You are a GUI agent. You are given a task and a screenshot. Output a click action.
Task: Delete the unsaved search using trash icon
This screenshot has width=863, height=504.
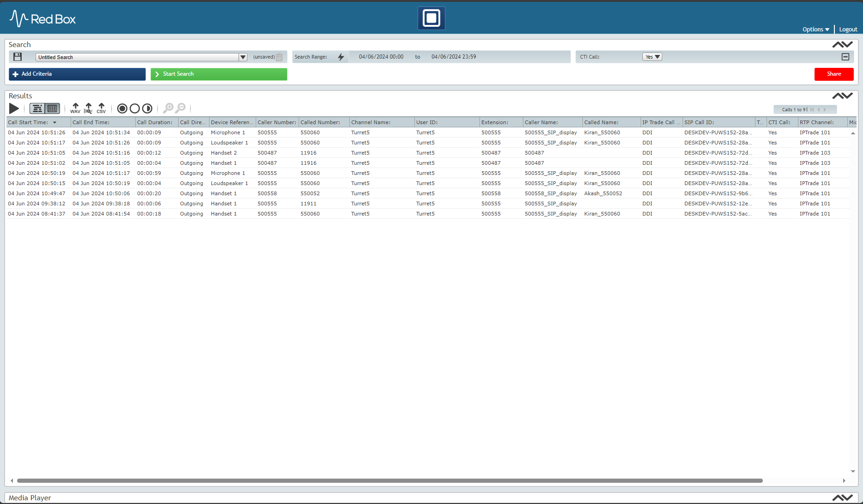(x=279, y=57)
